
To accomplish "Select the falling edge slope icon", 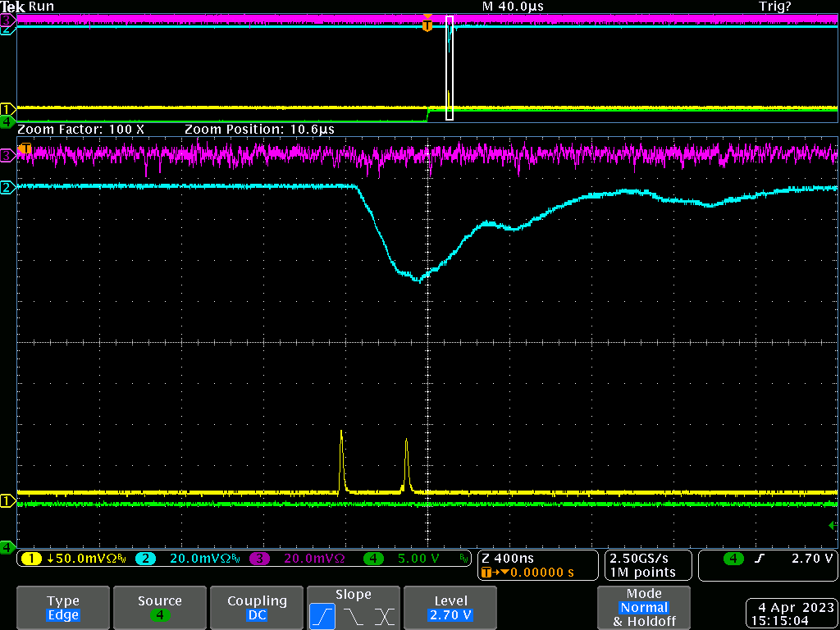I will (354, 614).
